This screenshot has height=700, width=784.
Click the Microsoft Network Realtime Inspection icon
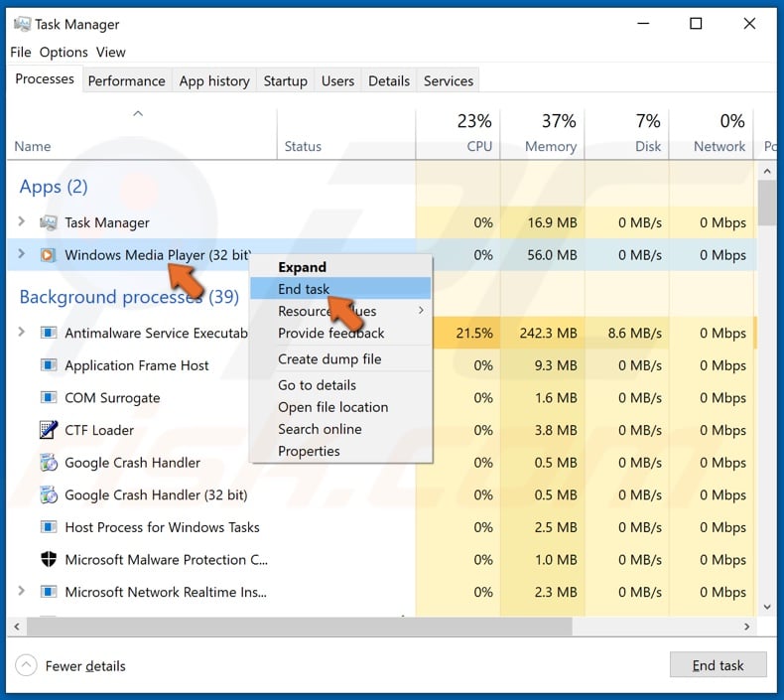tap(48, 592)
